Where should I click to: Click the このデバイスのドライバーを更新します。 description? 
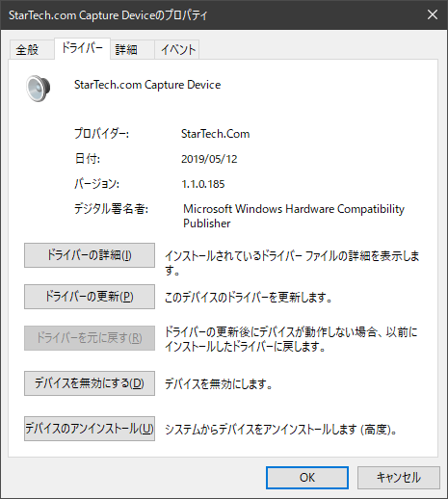[x=249, y=297]
